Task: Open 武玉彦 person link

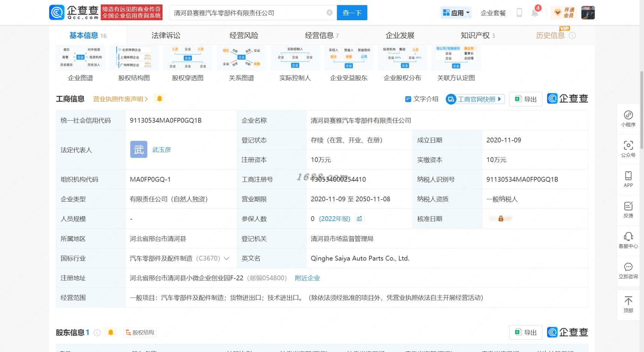Action: coord(162,150)
